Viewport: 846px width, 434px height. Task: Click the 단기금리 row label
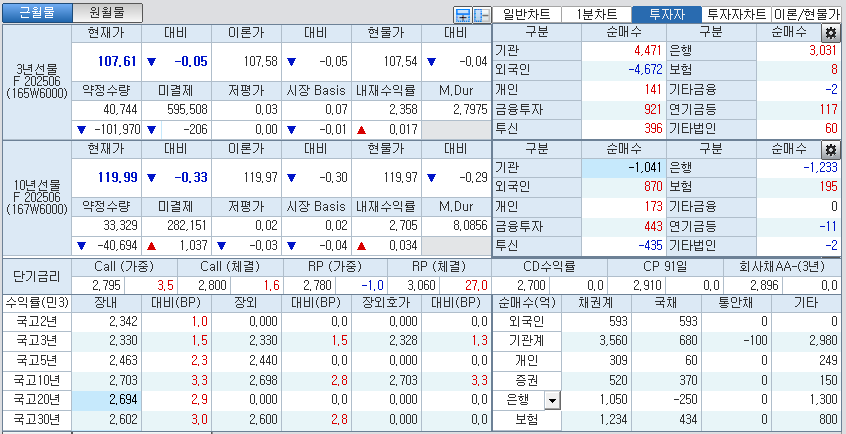[x=37, y=276]
